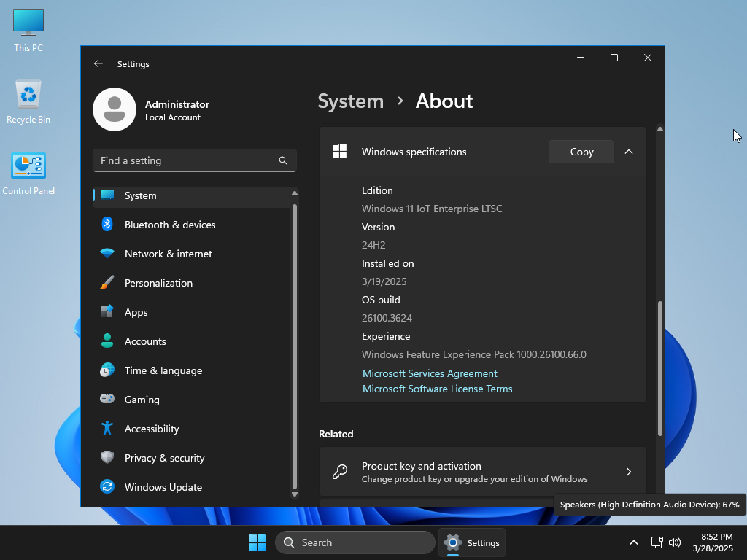Click the install date 3/19/2025
This screenshot has height=560, width=747.
pyautogui.click(x=384, y=281)
